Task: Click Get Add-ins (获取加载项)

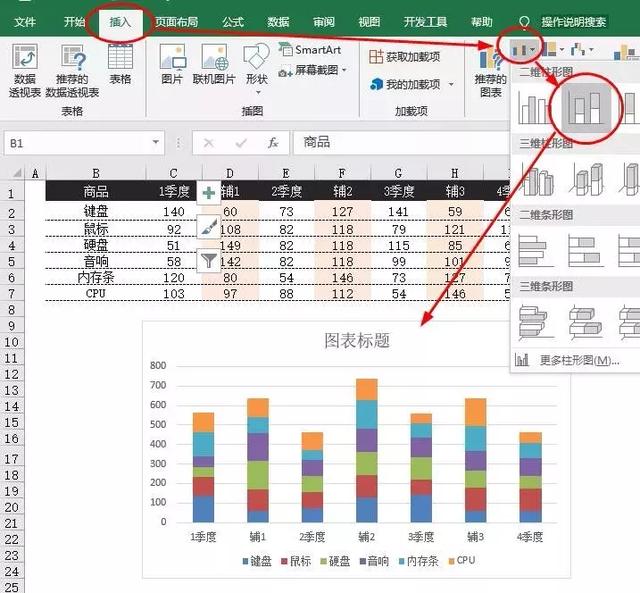Action: 404,56
